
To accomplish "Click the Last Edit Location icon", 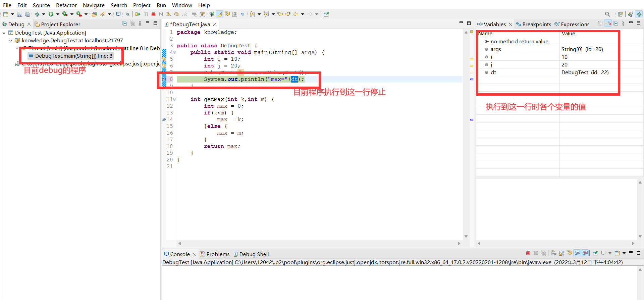I will pos(280,14).
